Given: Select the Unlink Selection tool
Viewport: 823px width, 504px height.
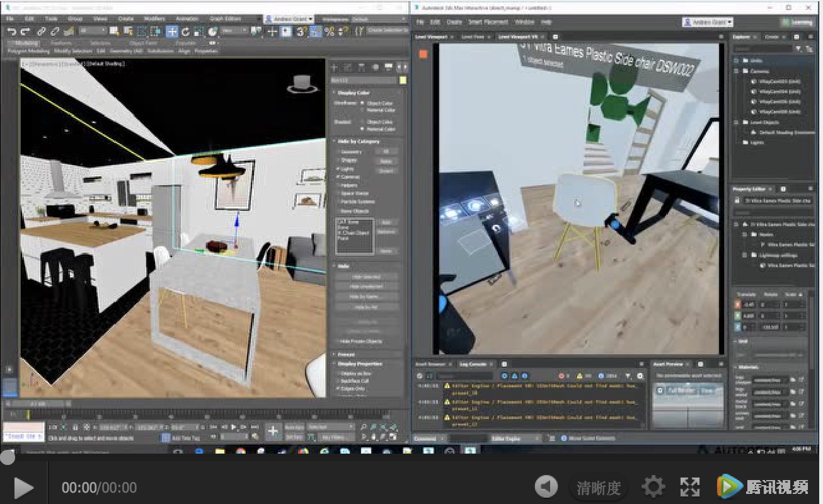Looking at the screenshot, I should pos(55,31).
